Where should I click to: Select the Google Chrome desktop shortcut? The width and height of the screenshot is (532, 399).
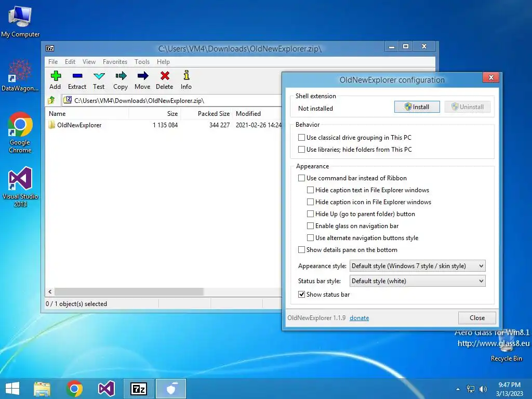click(20, 132)
